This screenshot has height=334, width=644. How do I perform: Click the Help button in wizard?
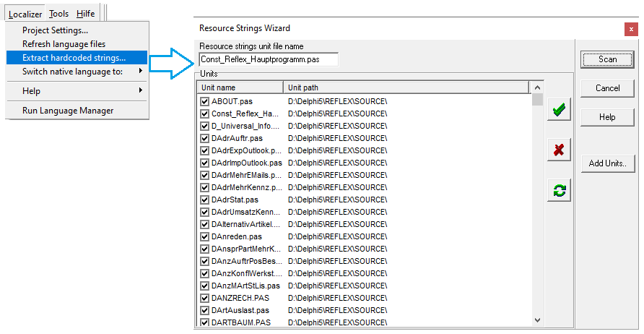click(607, 117)
